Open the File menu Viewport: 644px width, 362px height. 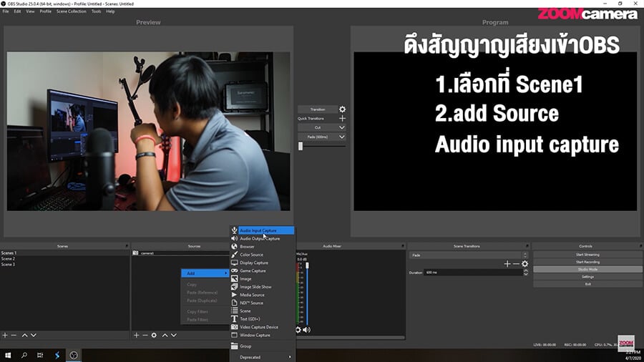(6, 11)
